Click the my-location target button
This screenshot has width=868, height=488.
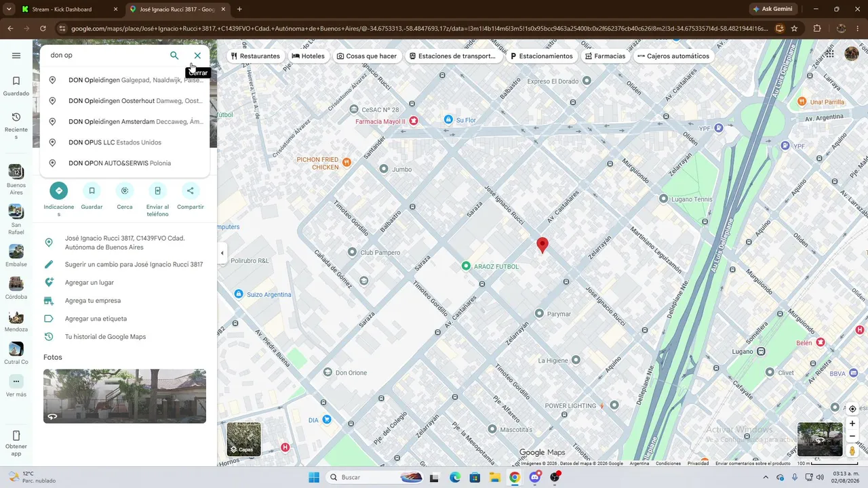852,409
